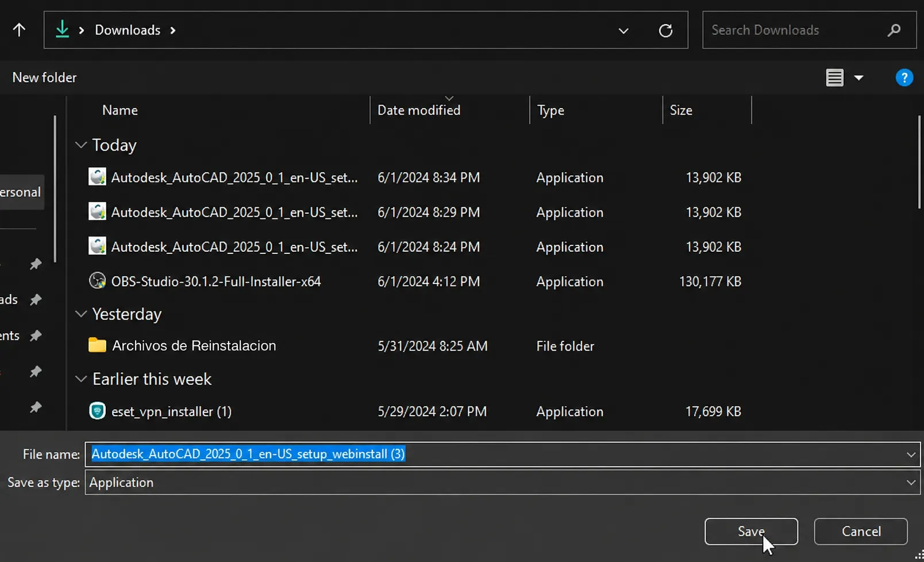This screenshot has height=562, width=924.
Task: Select the OBS-Studio installer icon
Action: point(97,281)
